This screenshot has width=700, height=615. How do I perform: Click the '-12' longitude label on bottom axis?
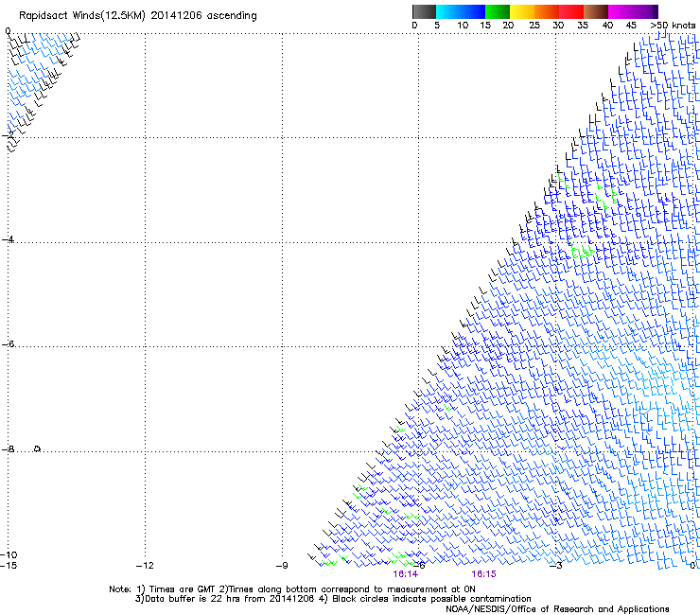[x=145, y=566]
